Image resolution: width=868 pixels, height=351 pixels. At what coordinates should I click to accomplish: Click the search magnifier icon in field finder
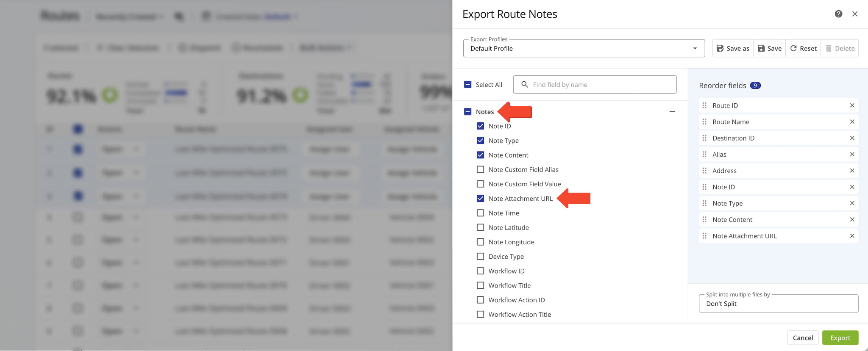click(x=525, y=85)
